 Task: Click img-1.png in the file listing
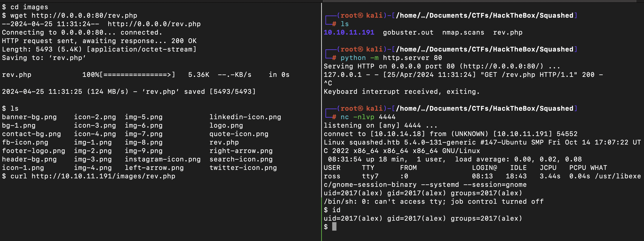(93, 142)
